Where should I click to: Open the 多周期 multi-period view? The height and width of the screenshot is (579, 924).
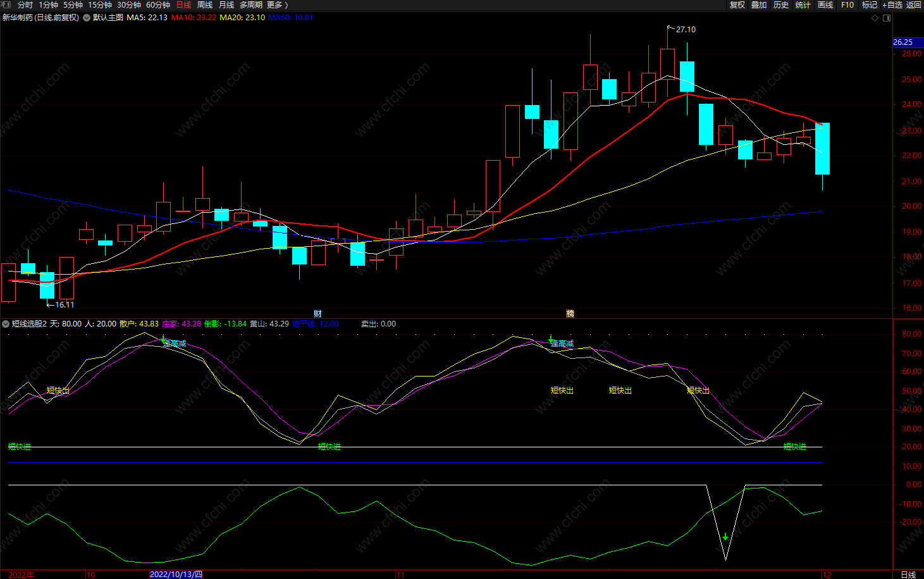251,4
